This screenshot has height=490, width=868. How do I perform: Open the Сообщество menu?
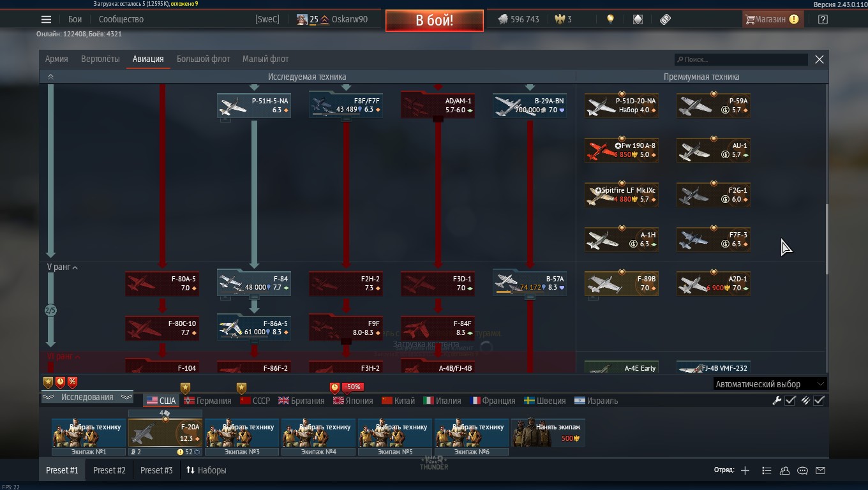[121, 19]
